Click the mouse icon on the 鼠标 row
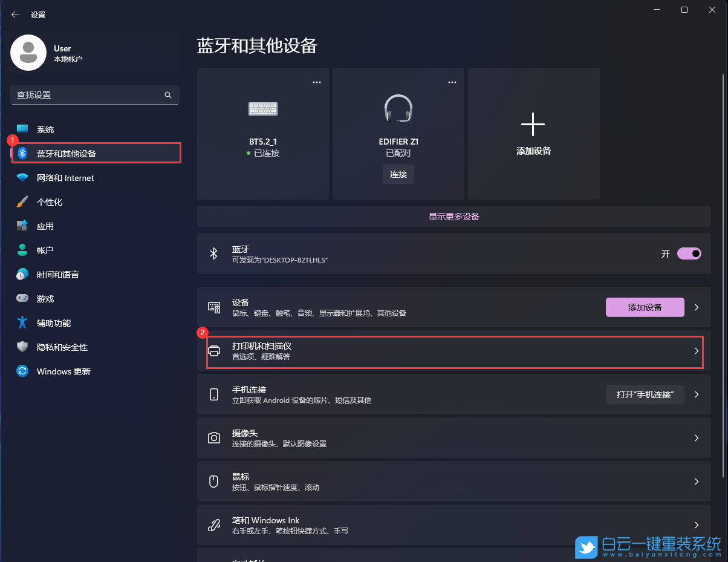 coord(214,481)
